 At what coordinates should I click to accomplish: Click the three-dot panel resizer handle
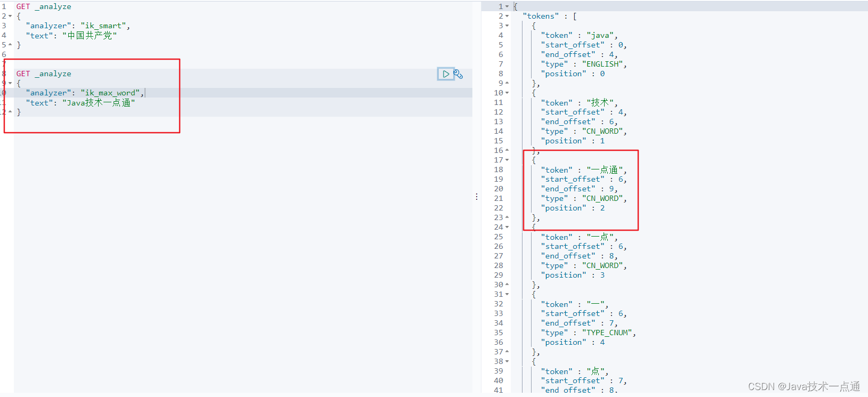point(477,197)
